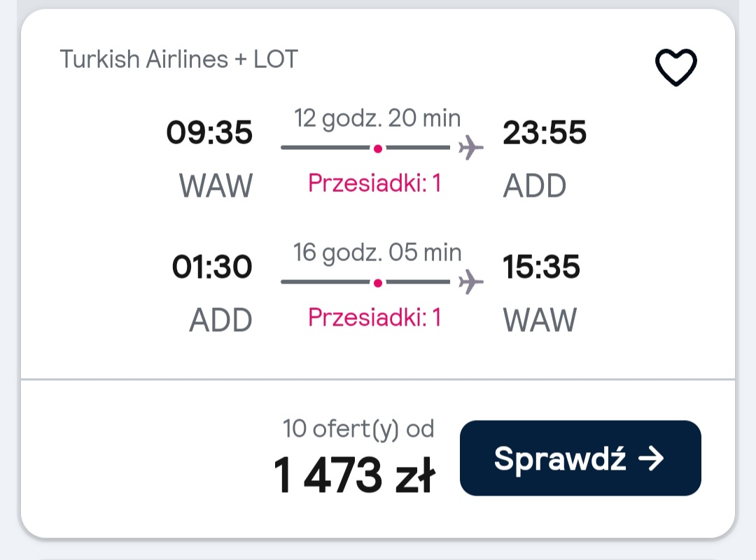Click the Sprawdź button
This screenshot has width=756, height=560.
(580, 458)
